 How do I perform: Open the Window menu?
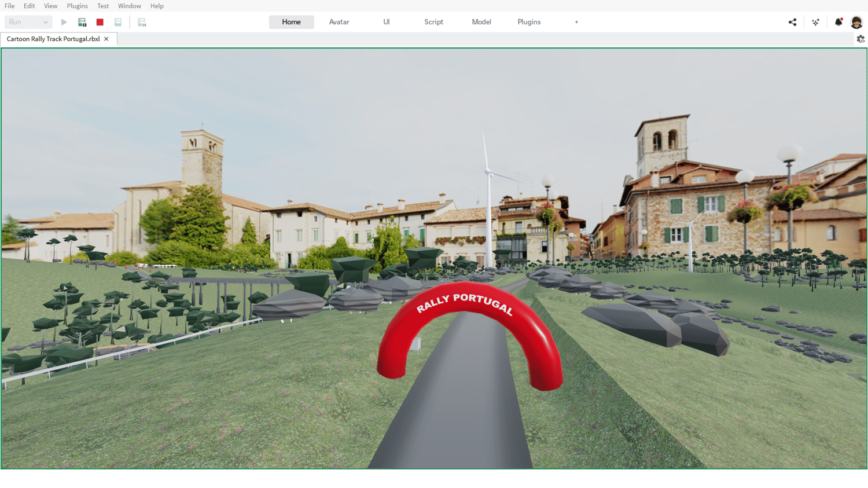[x=130, y=6]
